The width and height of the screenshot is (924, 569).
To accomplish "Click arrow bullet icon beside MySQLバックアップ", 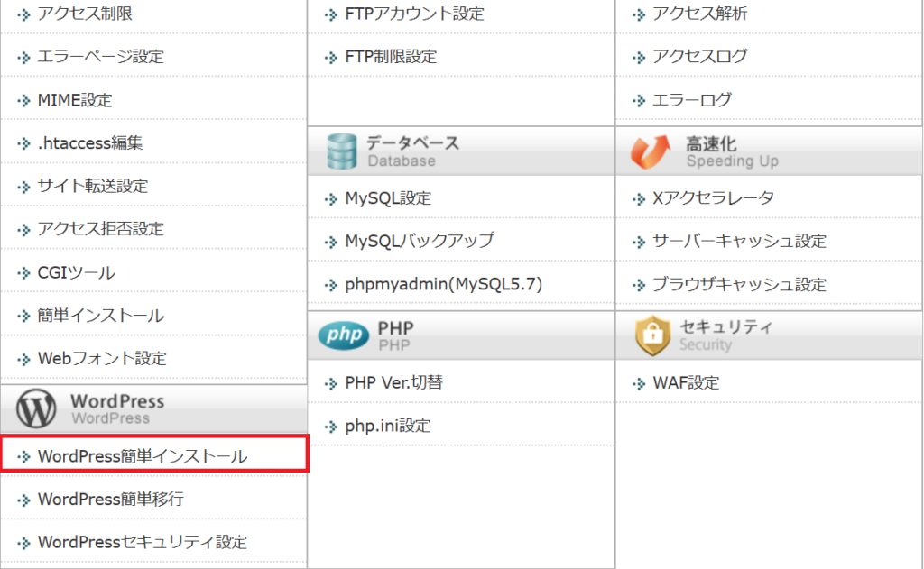I will click(331, 243).
